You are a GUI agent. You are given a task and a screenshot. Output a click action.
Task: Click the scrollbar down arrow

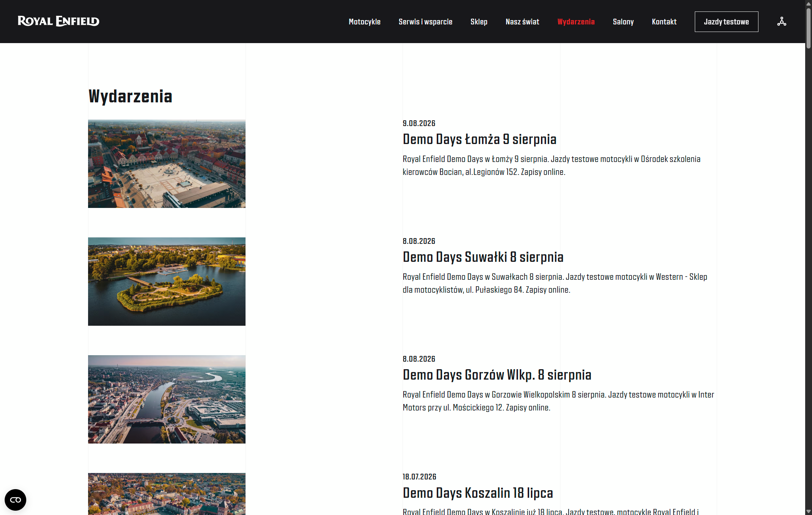808,511
